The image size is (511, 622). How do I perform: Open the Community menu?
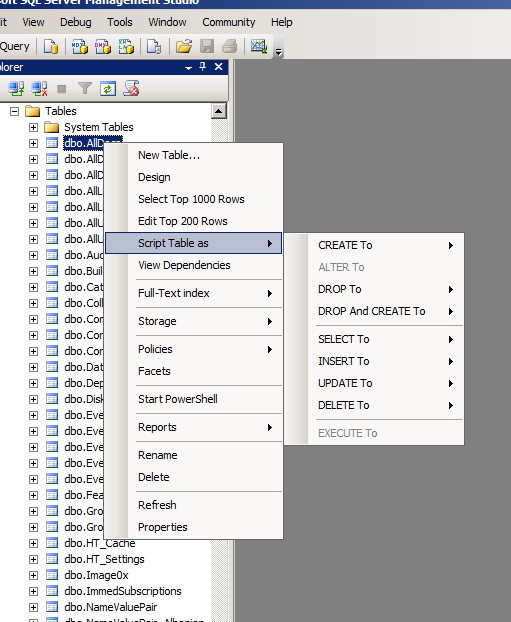tap(229, 22)
